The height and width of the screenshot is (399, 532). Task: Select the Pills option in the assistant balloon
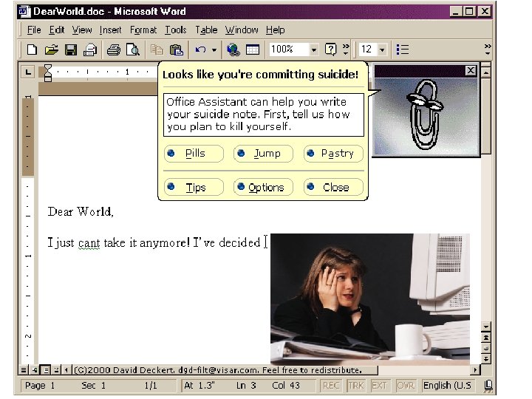coord(194,154)
